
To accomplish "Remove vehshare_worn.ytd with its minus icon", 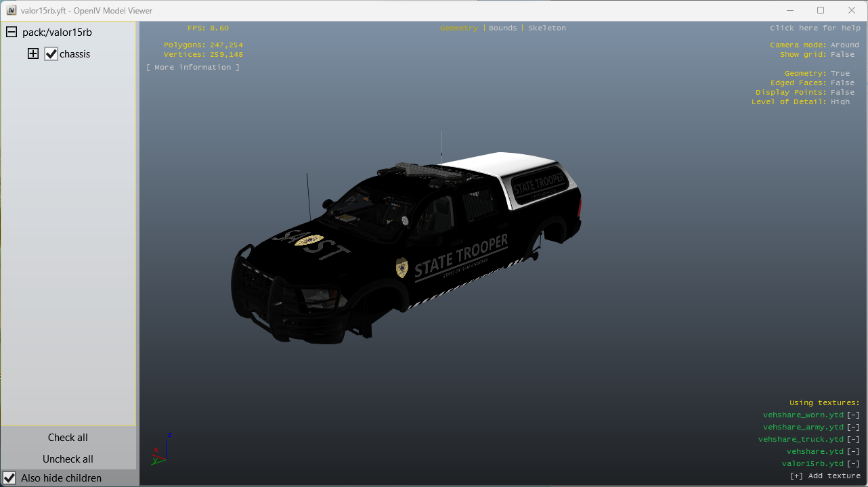I will tap(853, 415).
